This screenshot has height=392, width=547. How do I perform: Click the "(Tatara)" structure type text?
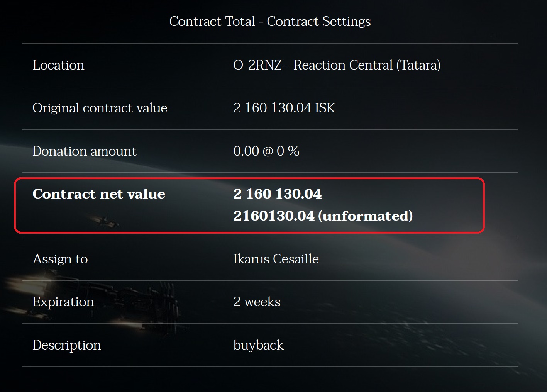pyautogui.click(x=418, y=65)
